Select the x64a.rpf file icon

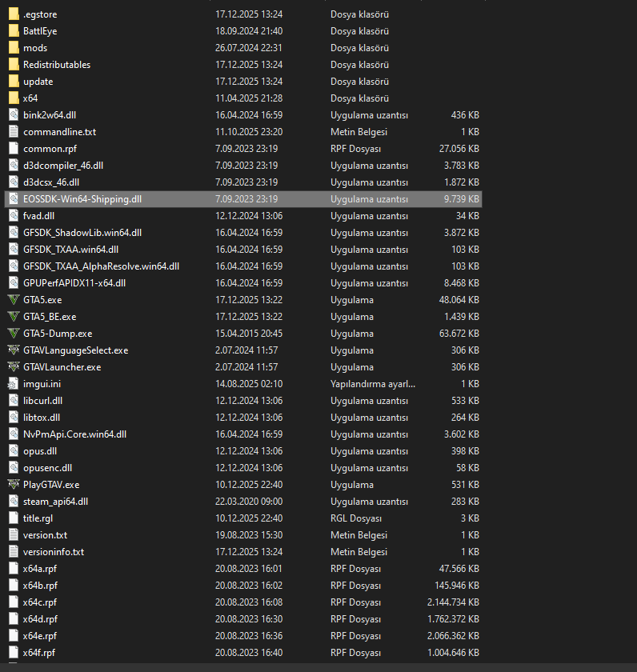coord(14,568)
